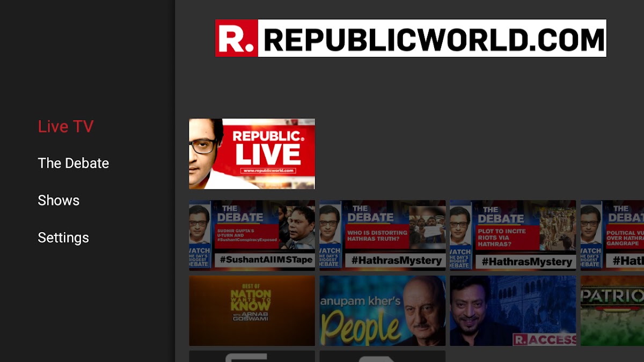Open The Debate section from sidebar

[73, 163]
